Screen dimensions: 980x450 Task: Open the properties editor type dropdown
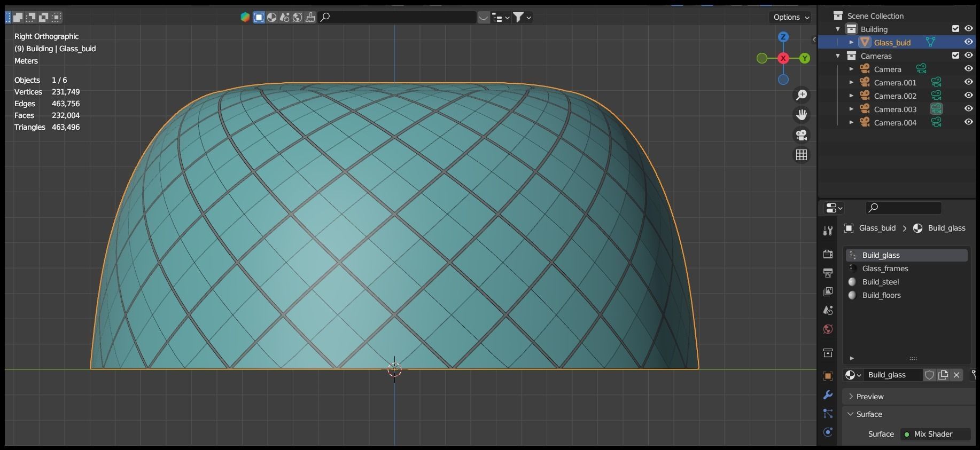pos(834,208)
